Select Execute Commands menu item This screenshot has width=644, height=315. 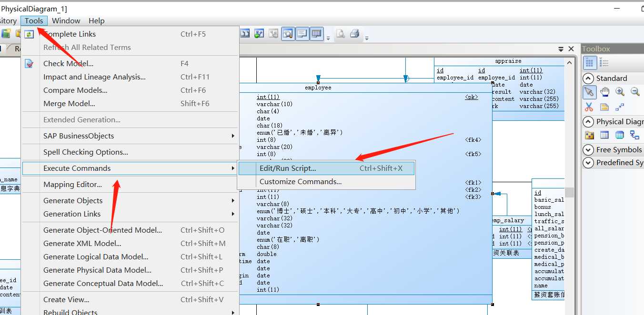(x=130, y=168)
